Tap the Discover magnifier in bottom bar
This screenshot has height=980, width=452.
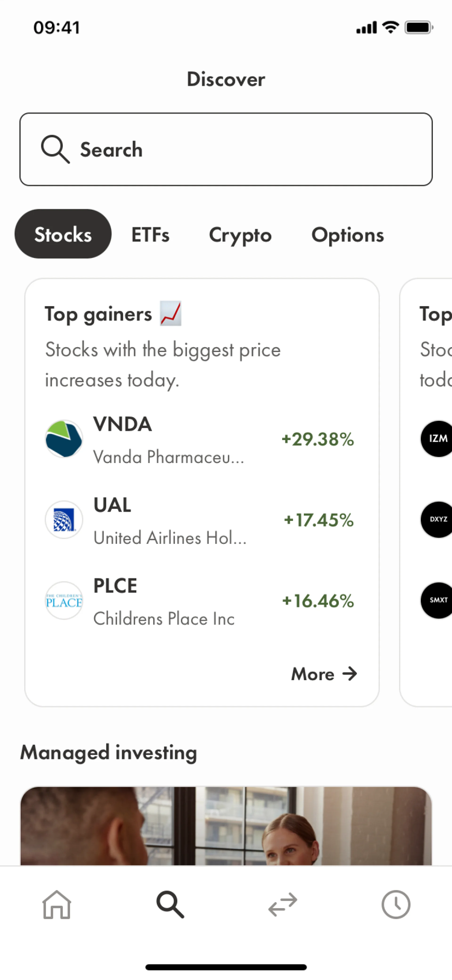170,905
